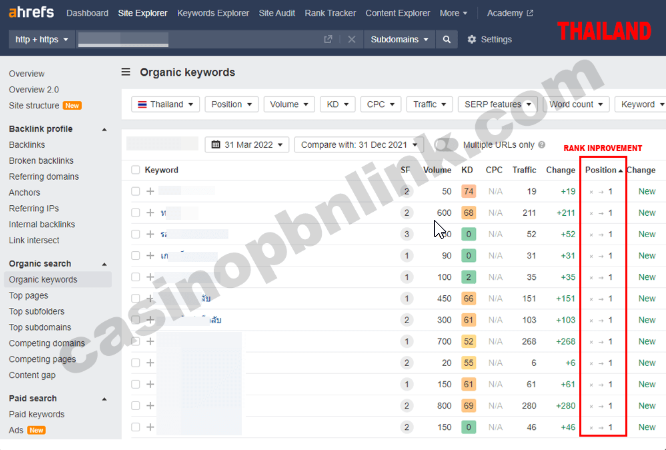Click the help icon beside Multiple URLs only
The height and width of the screenshot is (450, 666).
point(542,144)
